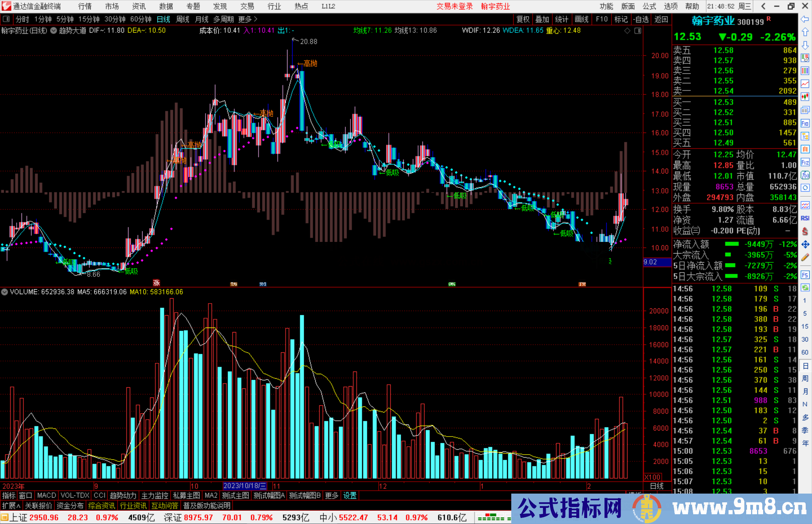Screen dimensions: 812x524
Task: Toggle the panel icon left of 分时
Action: (x=6, y=19)
